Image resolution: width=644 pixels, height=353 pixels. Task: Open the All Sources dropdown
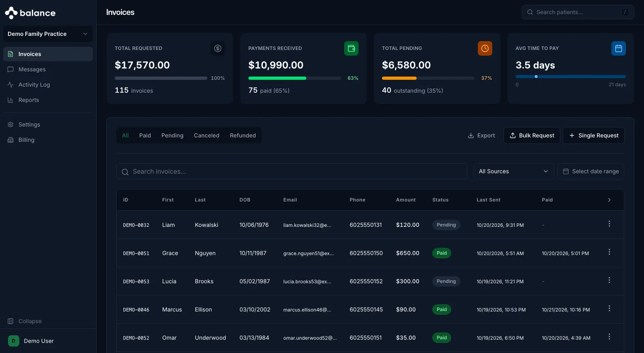514,171
